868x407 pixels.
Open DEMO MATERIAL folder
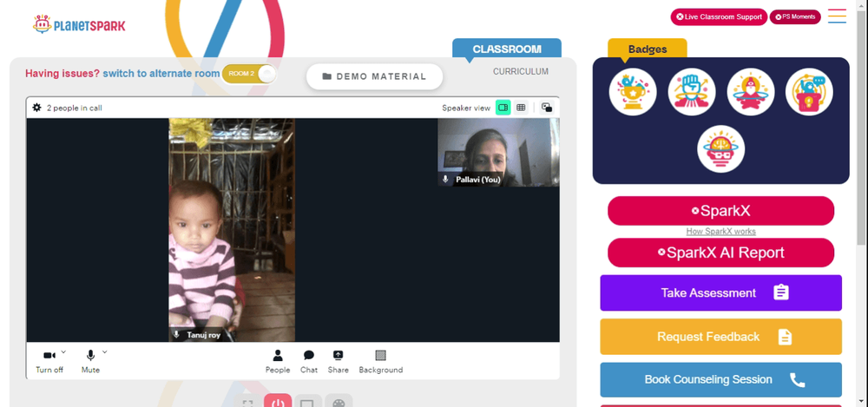click(375, 76)
